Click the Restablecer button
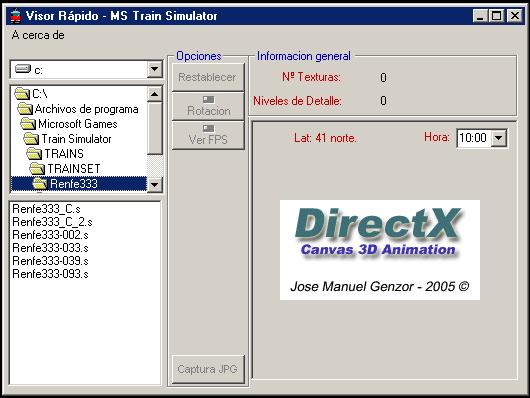530x398 pixels. pyautogui.click(x=208, y=77)
